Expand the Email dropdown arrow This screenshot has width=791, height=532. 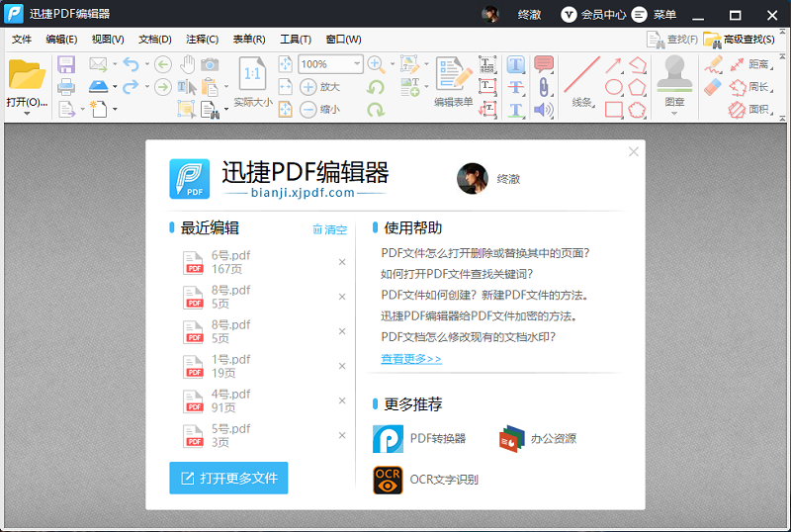coord(115,64)
